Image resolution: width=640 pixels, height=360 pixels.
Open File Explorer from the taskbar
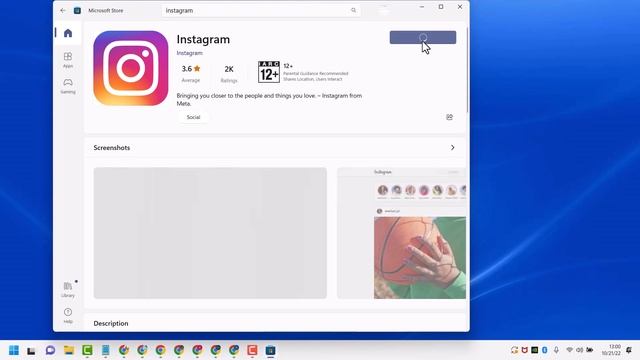coord(69,350)
